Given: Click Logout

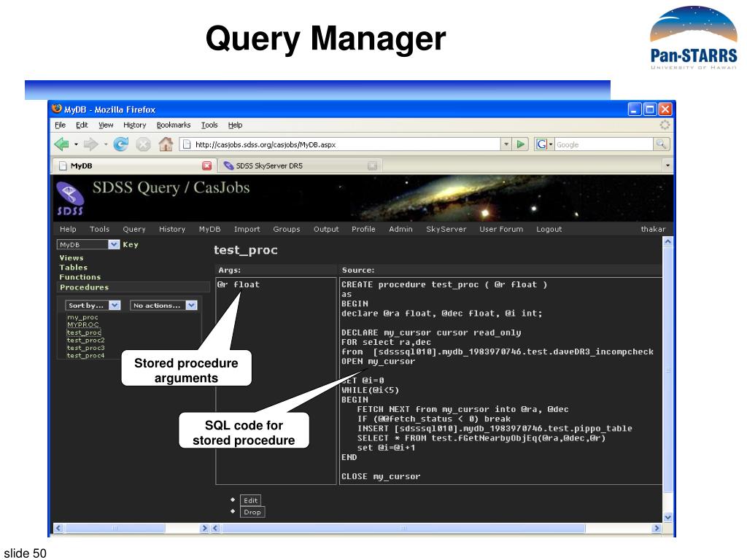Looking at the screenshot, I should click(x=549, y=229).
